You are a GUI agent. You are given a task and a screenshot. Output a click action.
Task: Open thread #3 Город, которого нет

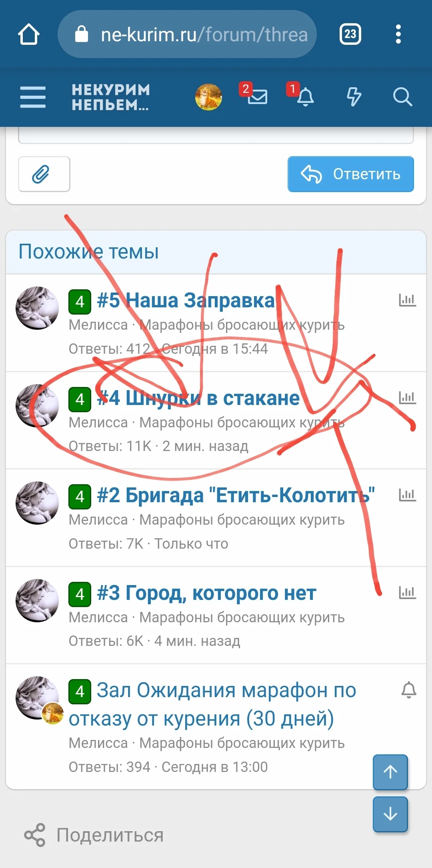click(x=206, y=593)
